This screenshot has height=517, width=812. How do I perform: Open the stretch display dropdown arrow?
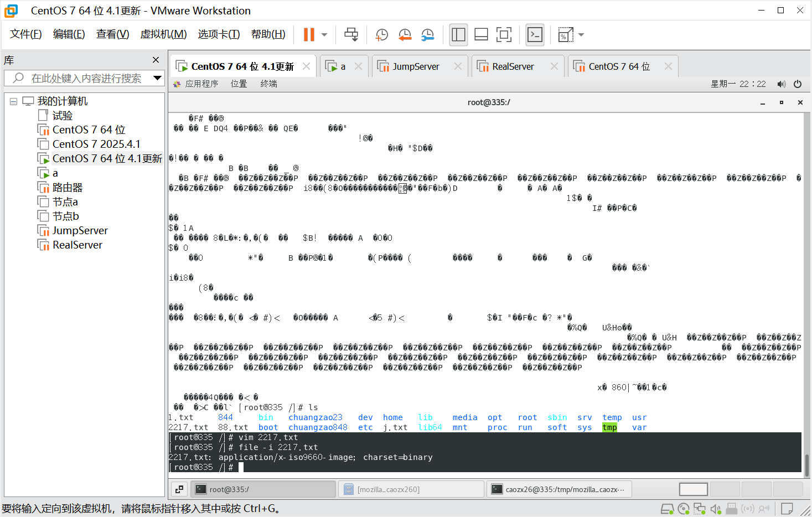[581, 34]
